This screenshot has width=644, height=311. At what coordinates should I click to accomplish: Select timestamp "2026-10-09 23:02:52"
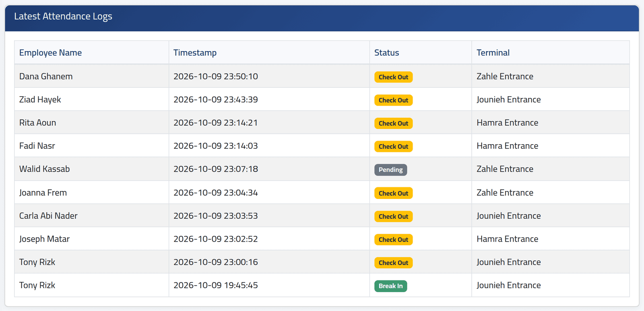216,239
